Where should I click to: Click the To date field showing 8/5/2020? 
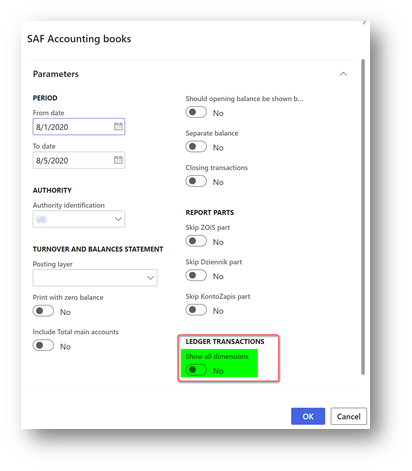coord(79,160)
